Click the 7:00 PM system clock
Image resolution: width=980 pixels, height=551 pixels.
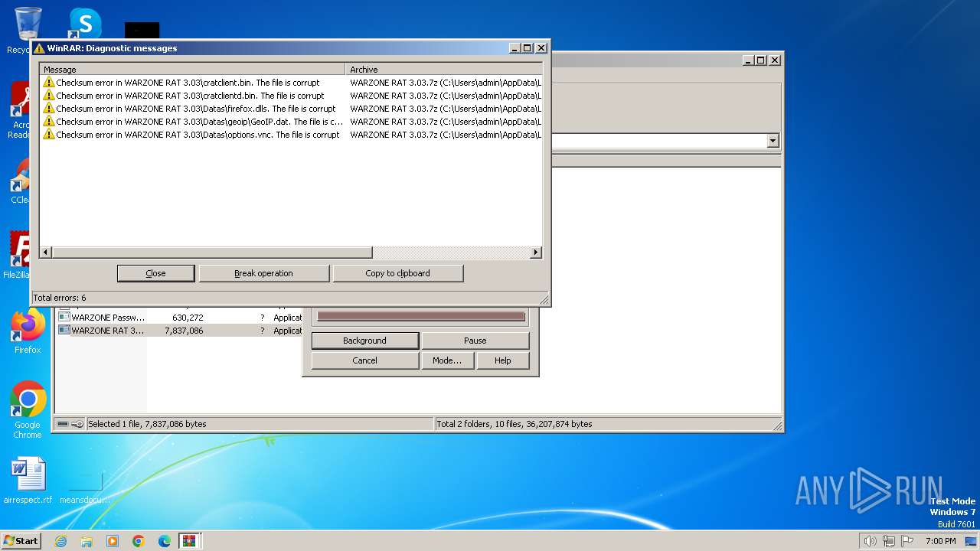tap(940, 541)
